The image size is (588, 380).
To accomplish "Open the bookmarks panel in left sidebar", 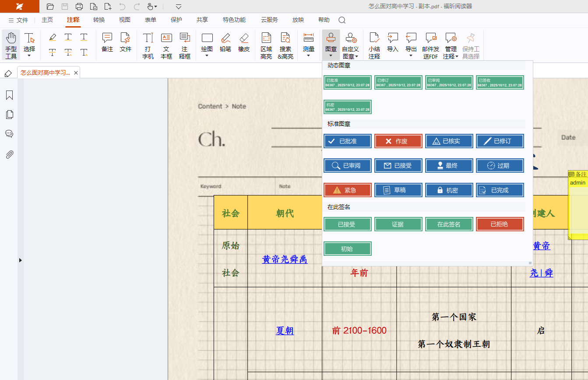I will pyautogui.click(x=9, y=95).
